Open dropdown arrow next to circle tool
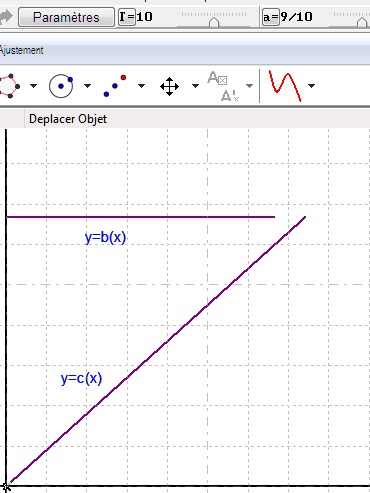 click(x=87, y=86)
